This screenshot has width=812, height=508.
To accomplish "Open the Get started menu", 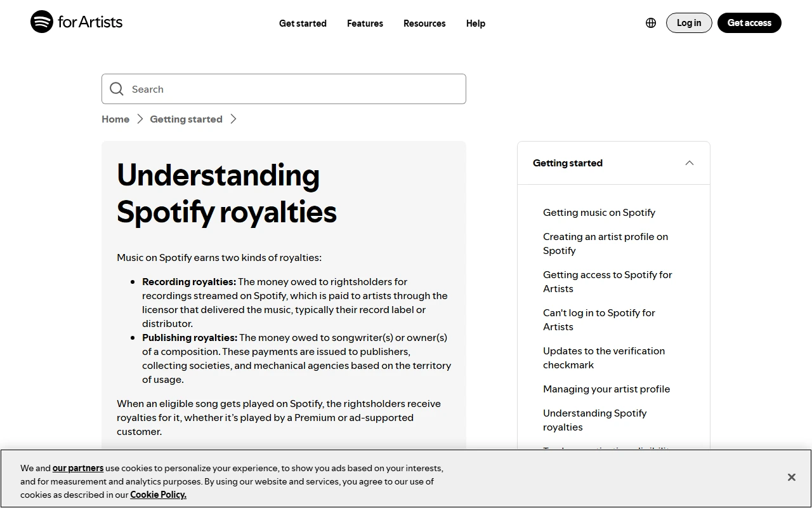I will (303, 23).
